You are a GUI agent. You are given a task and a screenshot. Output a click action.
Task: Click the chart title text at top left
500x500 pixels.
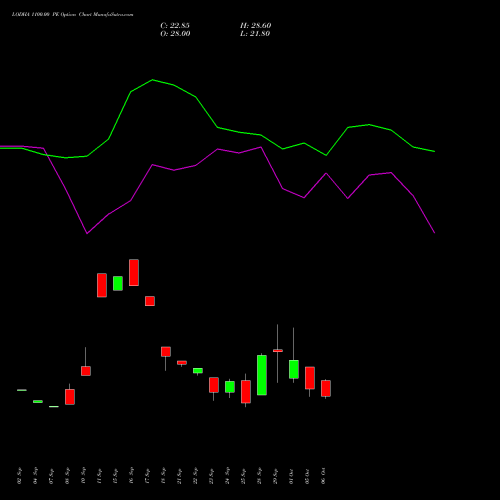(72, 15)
